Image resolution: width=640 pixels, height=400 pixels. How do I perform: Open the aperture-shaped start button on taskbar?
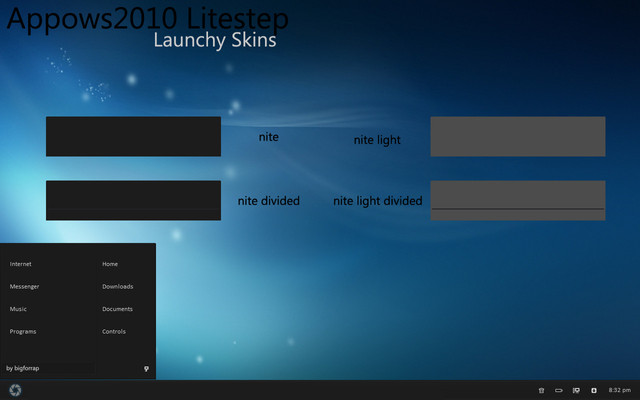15,390
